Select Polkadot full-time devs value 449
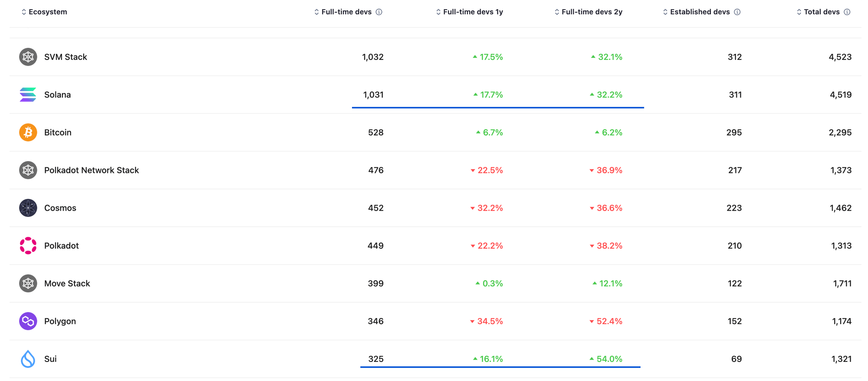The height and width of the screenshot is (381, 868). click(x=375, y=245)
